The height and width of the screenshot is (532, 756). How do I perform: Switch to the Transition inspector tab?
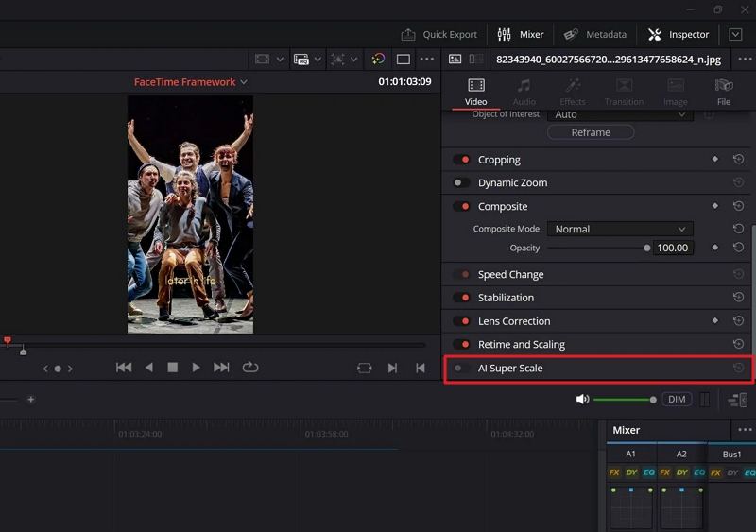624,92
